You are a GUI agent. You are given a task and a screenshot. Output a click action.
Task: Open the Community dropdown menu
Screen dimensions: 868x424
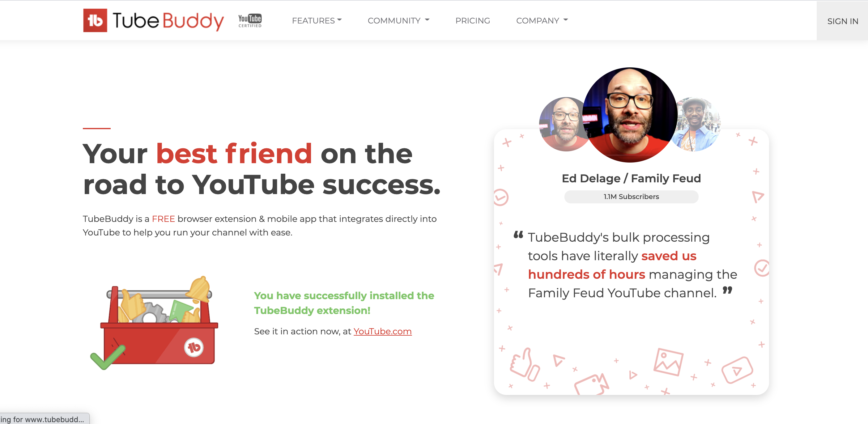(x=398, y=20)
